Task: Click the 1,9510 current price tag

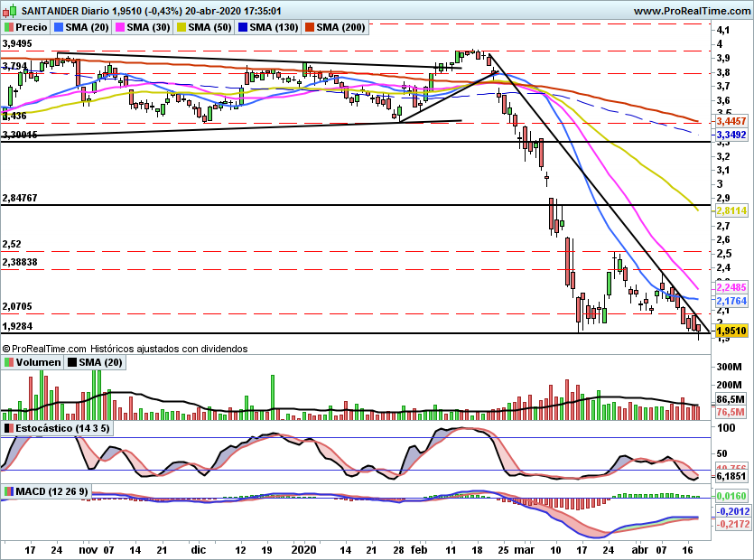Action: click(x=731, y=331)
